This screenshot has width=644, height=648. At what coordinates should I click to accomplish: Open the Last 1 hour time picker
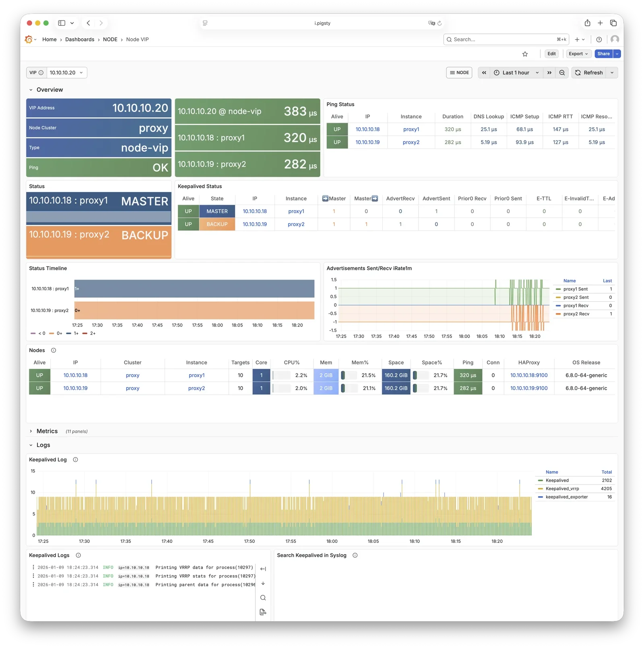516,73
